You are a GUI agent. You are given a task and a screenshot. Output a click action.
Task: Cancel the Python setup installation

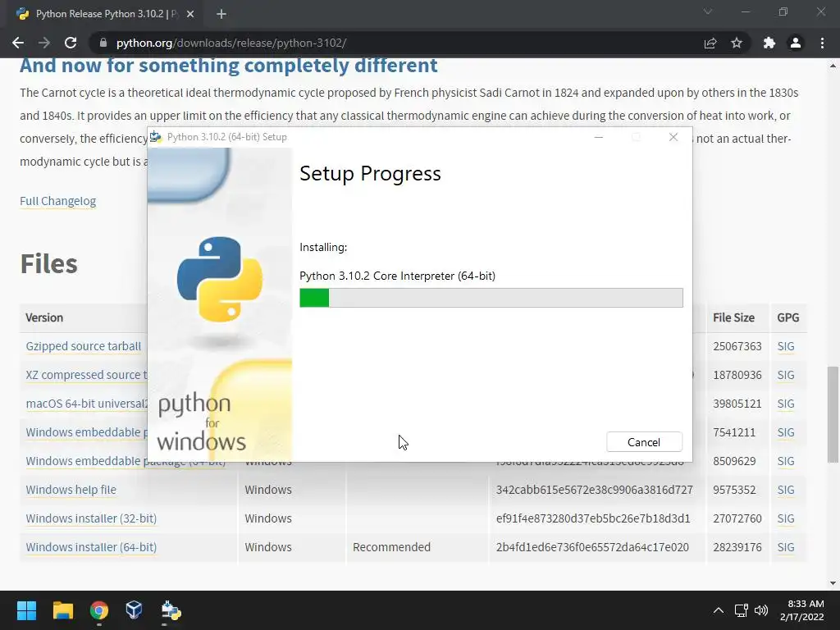644,442
